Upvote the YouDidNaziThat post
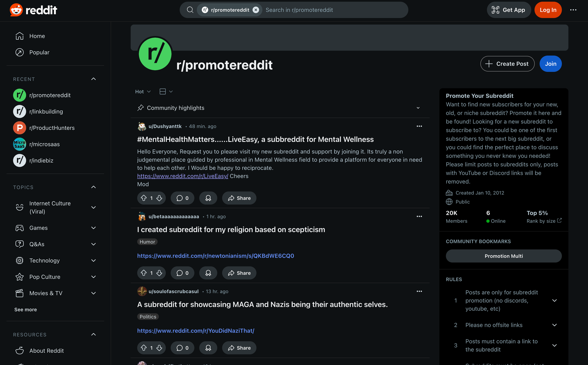 point(144,348)
